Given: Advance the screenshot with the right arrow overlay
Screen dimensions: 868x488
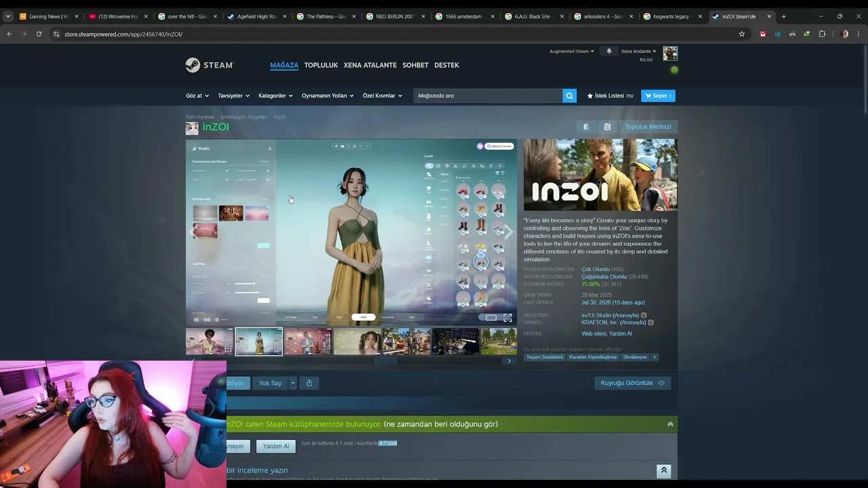Looking at the screenshot, I should 508,232.
